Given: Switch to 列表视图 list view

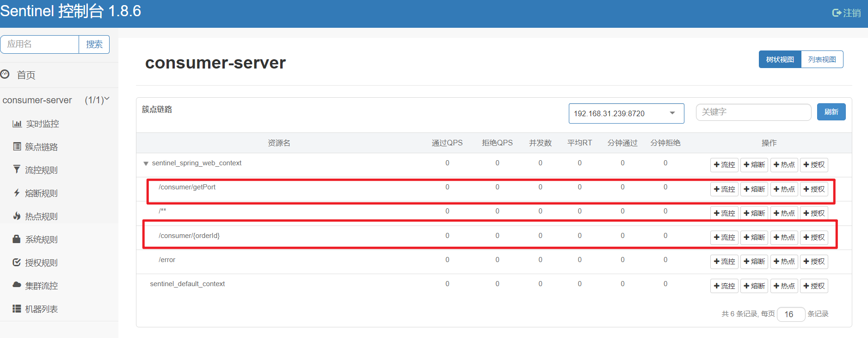Looking at the screenshot, I should click(822, 59).
